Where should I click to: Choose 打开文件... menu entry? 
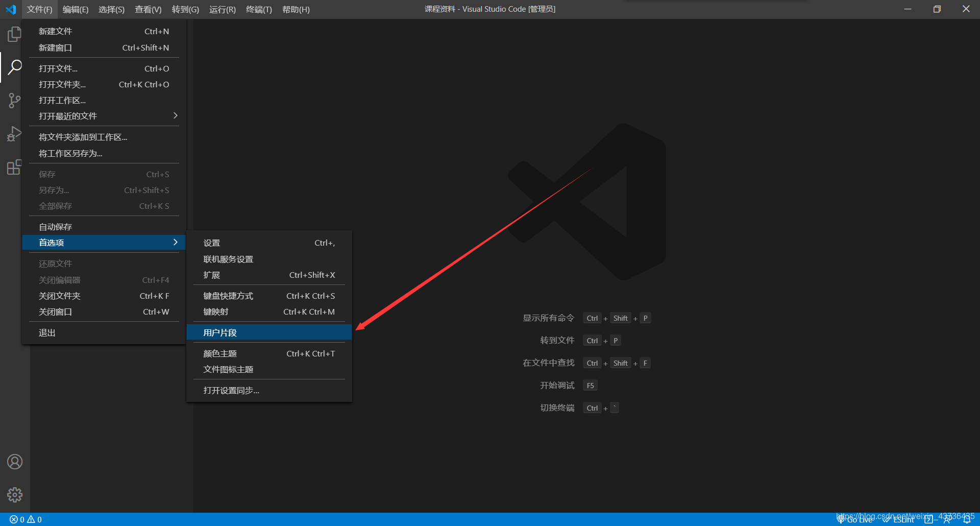tap(104, 68)
